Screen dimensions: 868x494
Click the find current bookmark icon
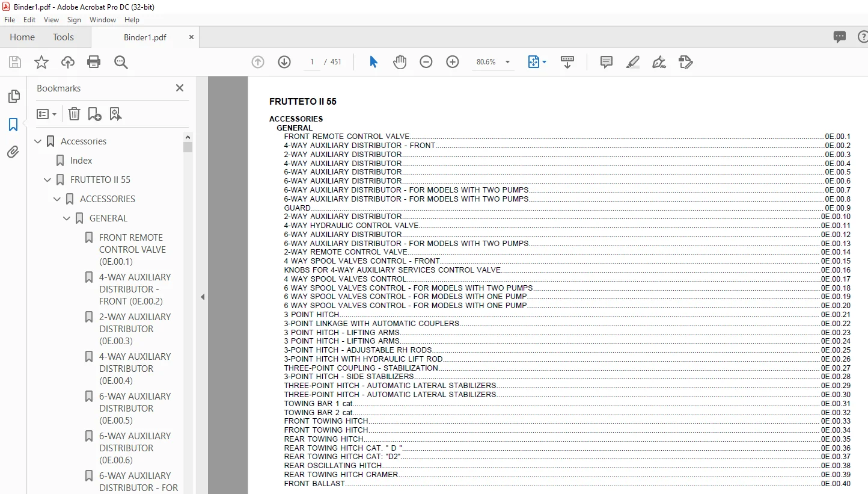pos(116,114)
